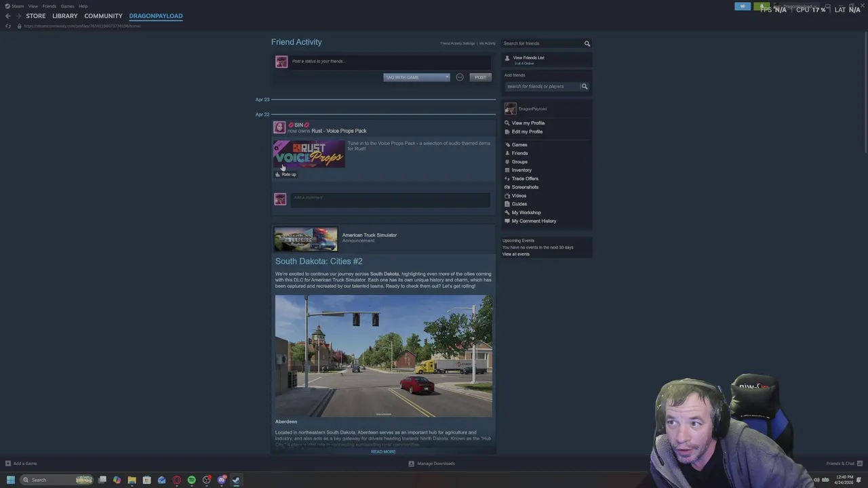Open Friend Activity Settings link
This screenshot has width=868, height=488.
tap(458, 43)
